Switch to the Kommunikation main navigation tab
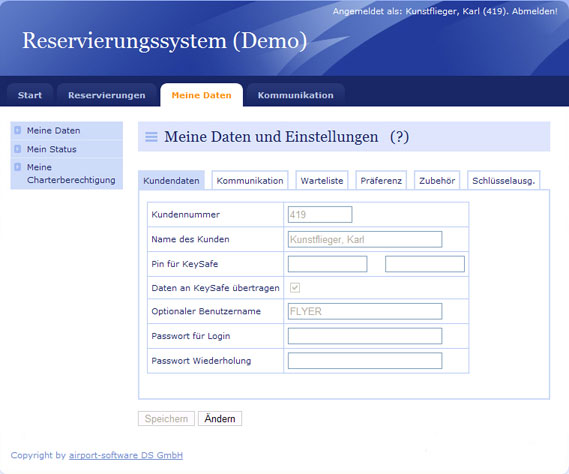 coord(295,95)
